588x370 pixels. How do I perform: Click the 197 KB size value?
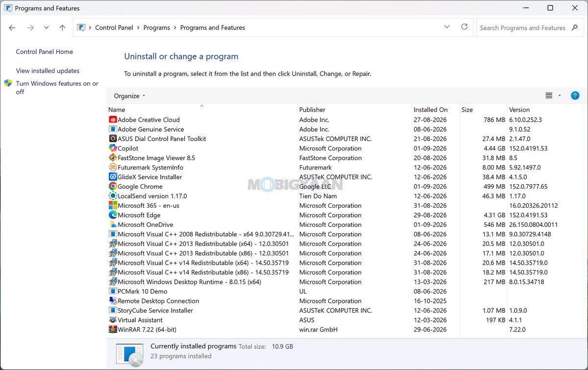pyautogui.click(x=495, y=320)
